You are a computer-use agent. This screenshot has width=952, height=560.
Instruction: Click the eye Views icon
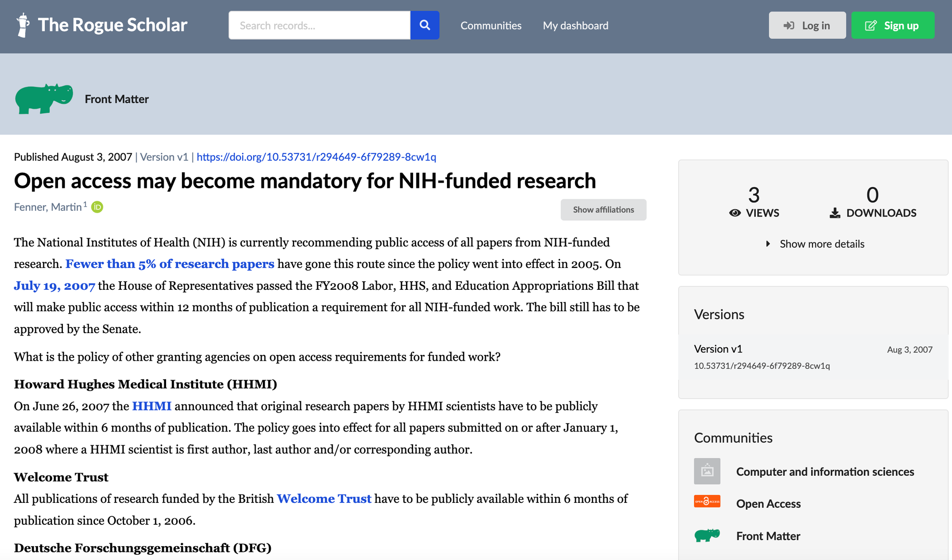pyautogui.click(x=735, y=213)
